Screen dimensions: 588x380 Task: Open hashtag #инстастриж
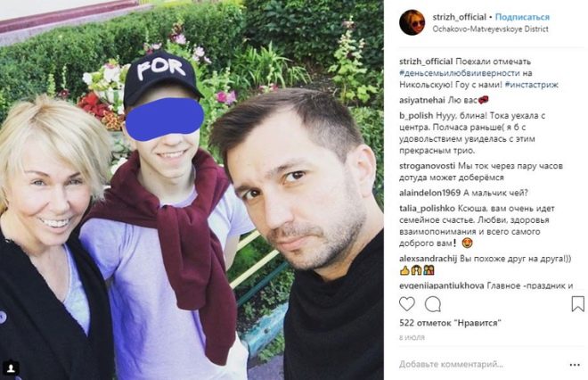click(531, 85)
